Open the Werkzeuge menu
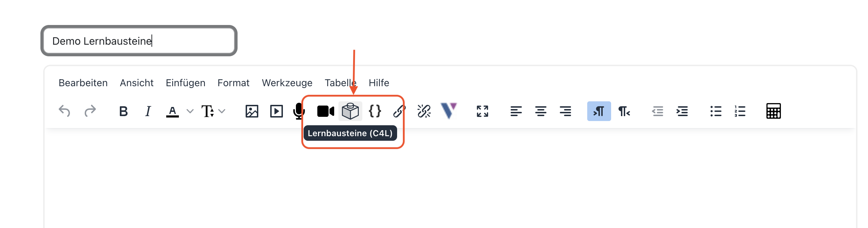The height and width of the screenshot is (228, 868). 287,83
